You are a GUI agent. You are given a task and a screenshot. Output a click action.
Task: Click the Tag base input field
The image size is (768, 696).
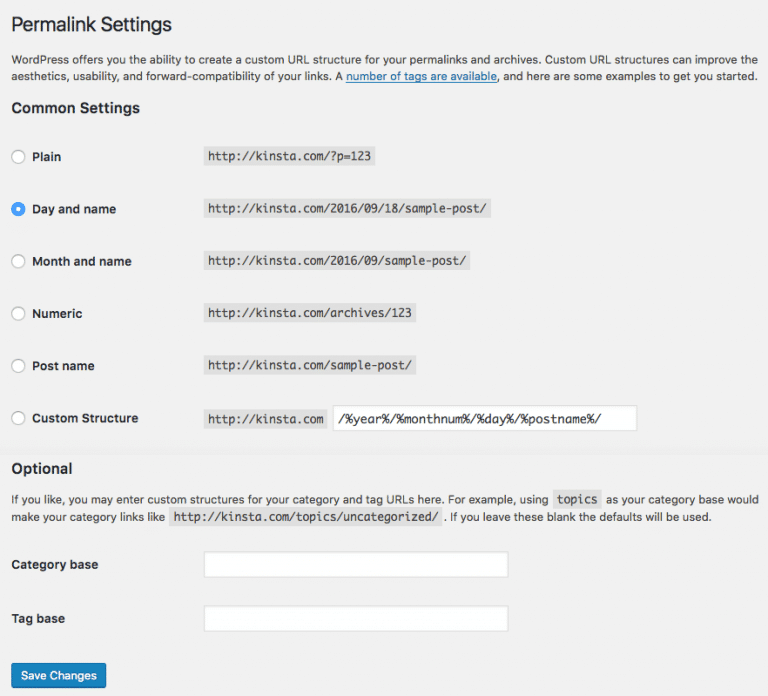(x=356, y=619)
